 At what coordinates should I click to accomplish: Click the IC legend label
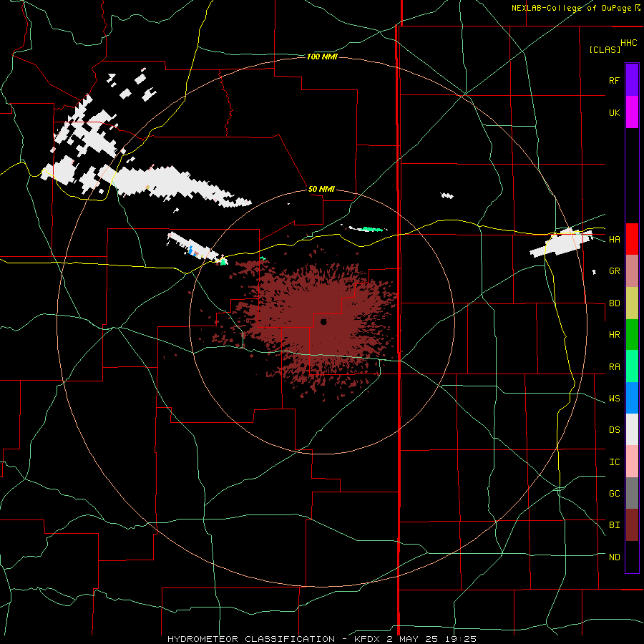click(x=614, y=462)
